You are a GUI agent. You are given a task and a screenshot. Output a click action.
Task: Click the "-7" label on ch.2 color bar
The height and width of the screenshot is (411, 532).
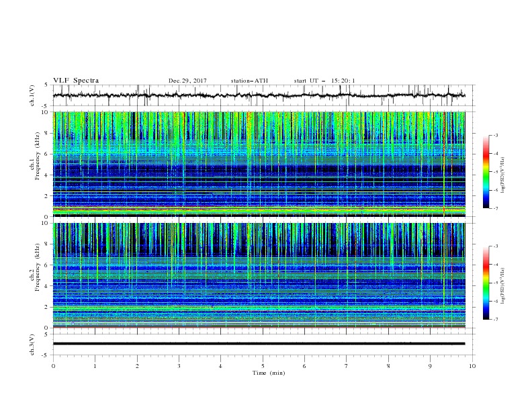tap(495, 319)
